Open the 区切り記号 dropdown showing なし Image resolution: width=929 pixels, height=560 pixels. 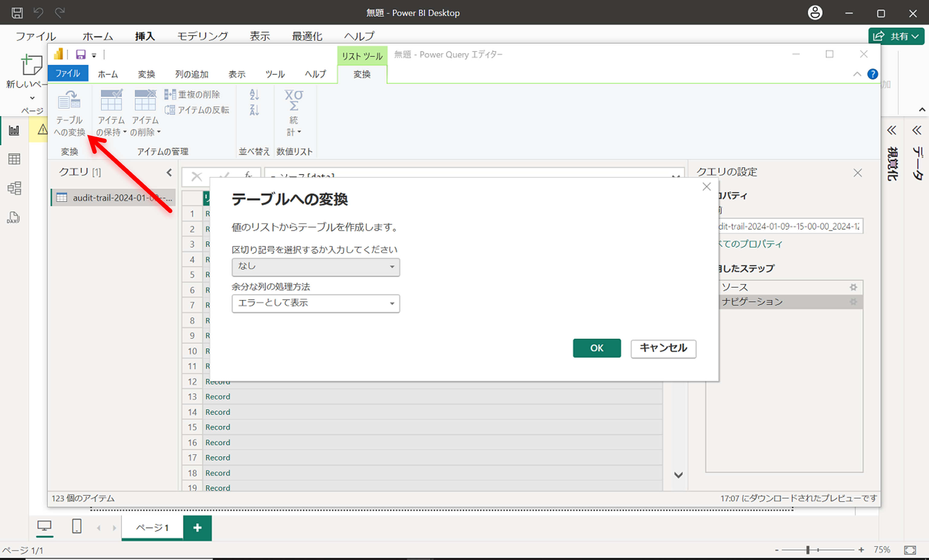316,267
